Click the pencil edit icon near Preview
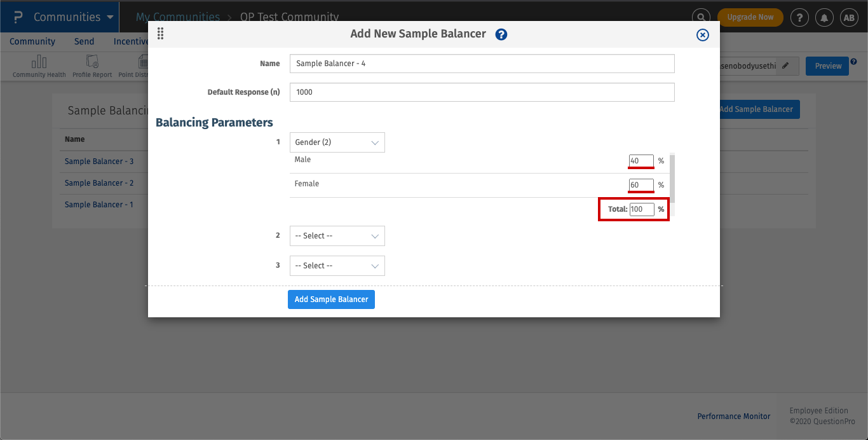Image resolution: width=868 pixels, height=440 pixels. coord(786,65)
